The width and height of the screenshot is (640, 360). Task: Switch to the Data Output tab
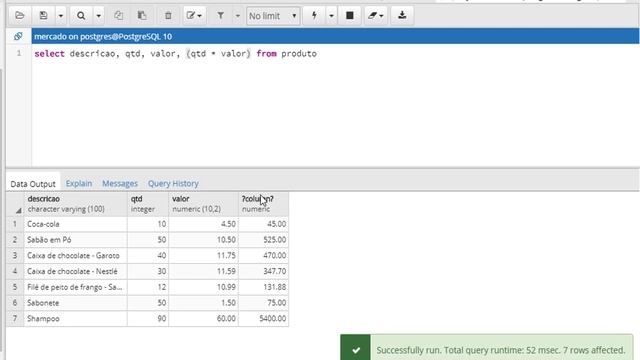(x=33, y=184)
